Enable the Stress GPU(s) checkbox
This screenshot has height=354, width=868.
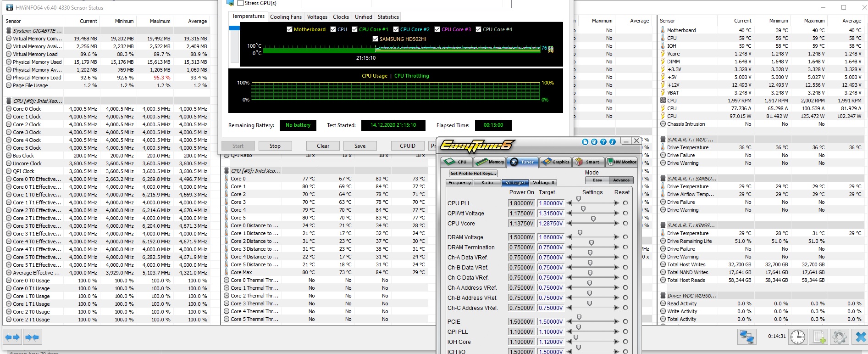point(240,3)
